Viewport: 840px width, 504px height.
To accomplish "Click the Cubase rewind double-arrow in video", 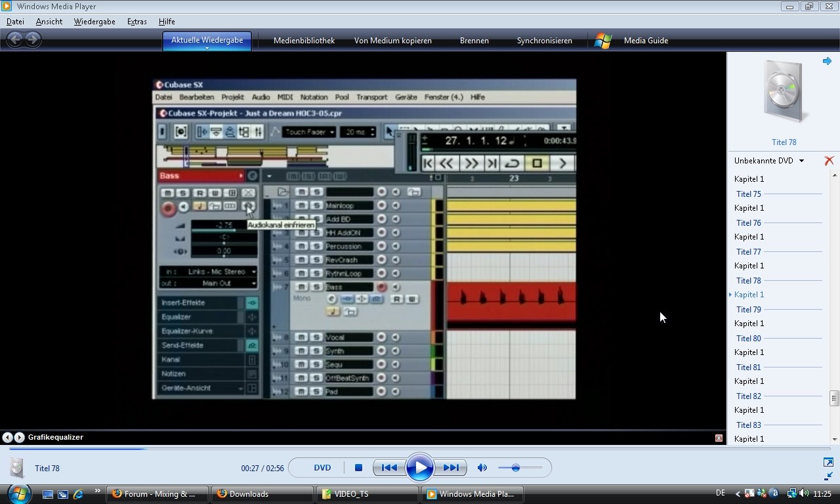I will click(x=446, y=163).
